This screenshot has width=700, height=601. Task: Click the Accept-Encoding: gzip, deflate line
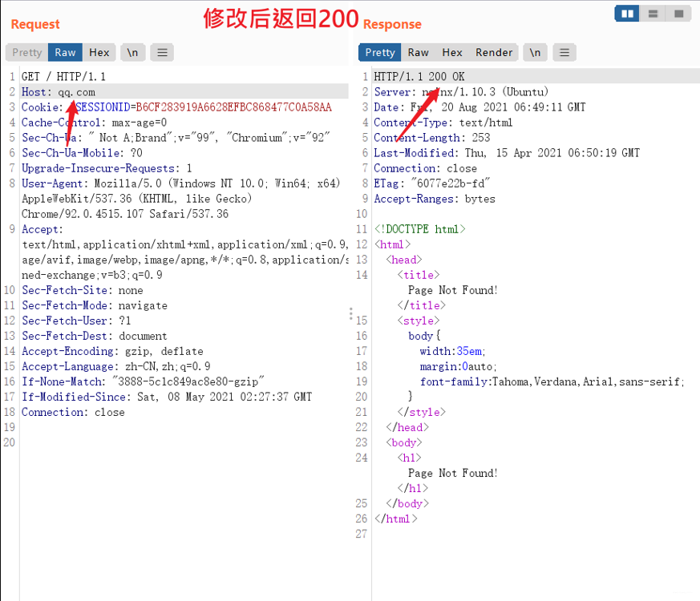(x=112, y=351)
